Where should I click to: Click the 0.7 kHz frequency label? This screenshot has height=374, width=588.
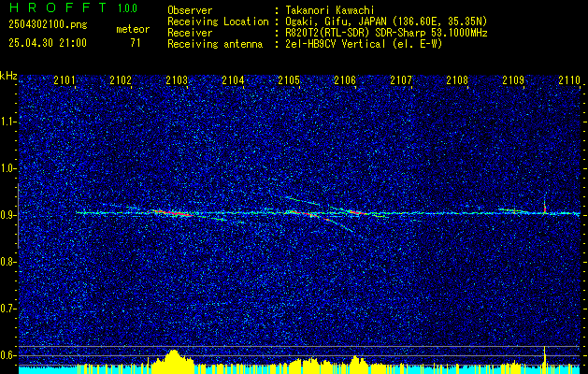[7, 309]
